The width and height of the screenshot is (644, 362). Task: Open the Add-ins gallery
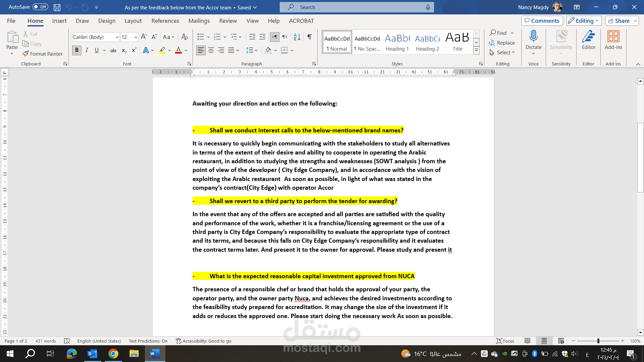[x=613, y=40]
